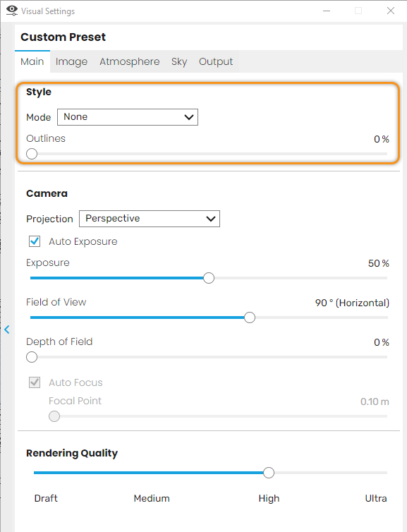Click the Depth of Field slider handle
Screen dimensions: 407x532
point(32,357)
